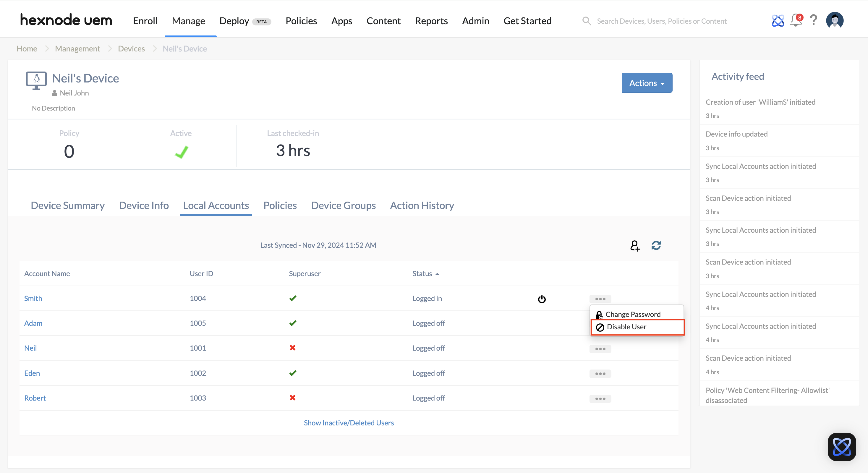Open the notifications bell icon
Viewport: 868px width, 473px height.
(796, 20)
